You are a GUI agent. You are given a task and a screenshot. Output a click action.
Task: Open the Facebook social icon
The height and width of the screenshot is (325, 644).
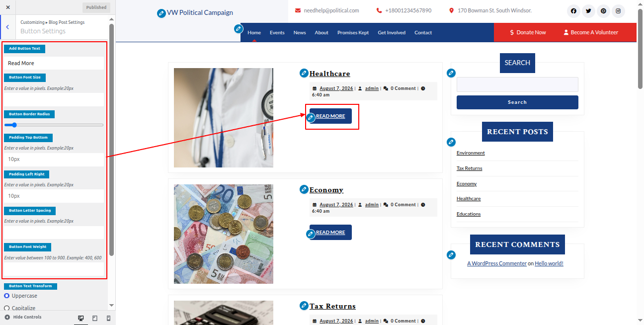click(573, 10)
